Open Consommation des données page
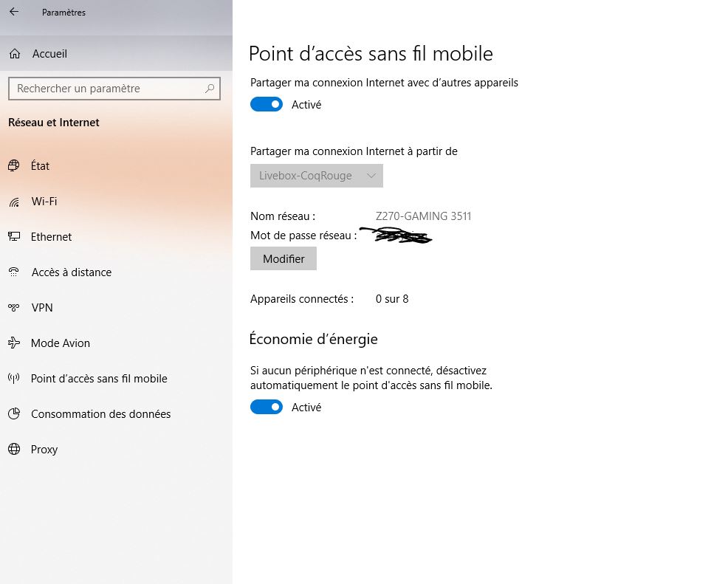This screenshot has width=728, height=584. point(100,414)
